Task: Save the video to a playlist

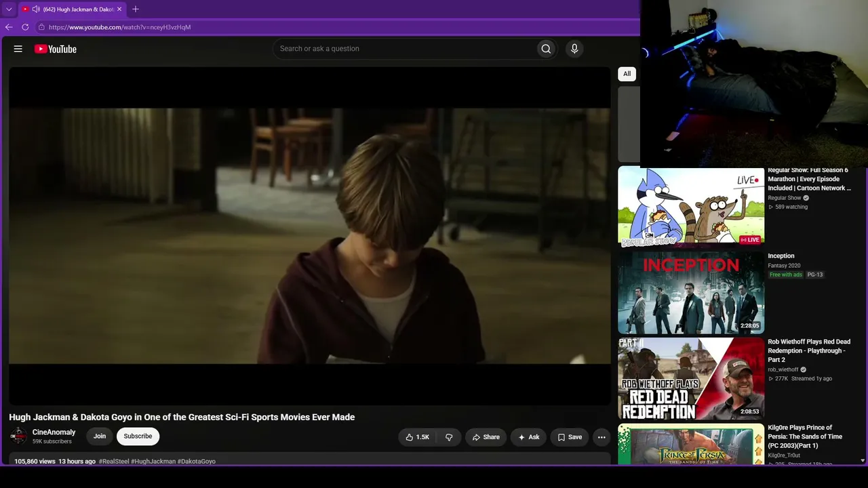Action: pyautogui.click(x=570, y=437)
